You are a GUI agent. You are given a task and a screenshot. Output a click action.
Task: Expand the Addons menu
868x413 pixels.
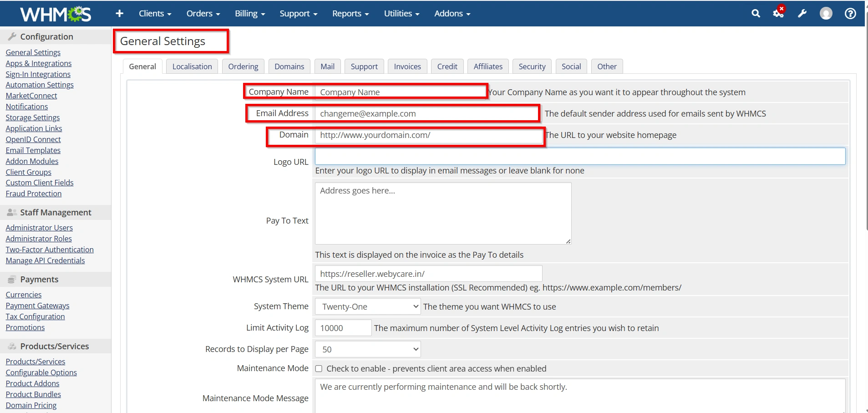pos(452,14)
